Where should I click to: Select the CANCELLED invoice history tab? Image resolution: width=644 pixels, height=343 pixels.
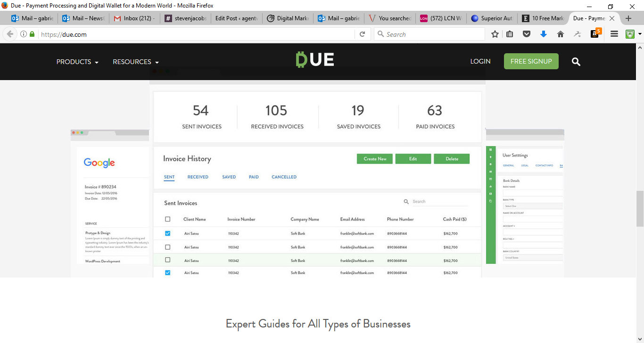click(x=284, y=177)
